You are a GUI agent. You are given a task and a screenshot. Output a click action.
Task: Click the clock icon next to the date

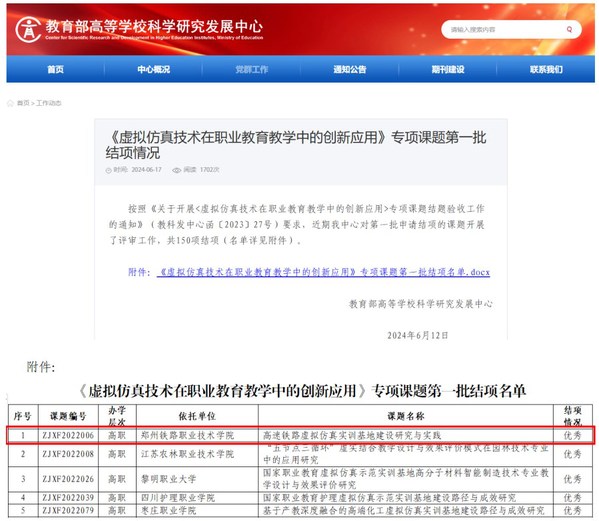[x=108, y=170]
